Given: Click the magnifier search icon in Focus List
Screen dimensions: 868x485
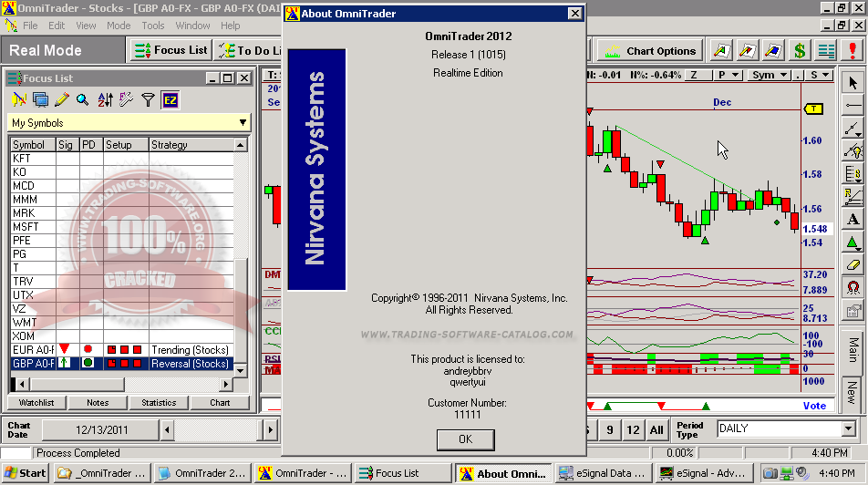Looking at the screenshot, I should (83, 100).
